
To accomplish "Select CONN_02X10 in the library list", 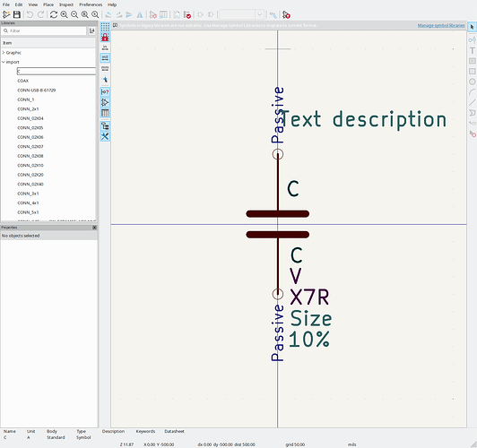I will pos(30,166).
